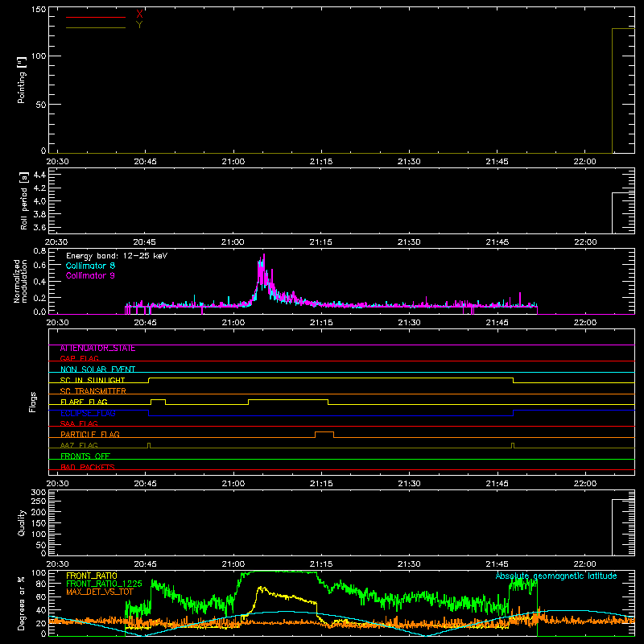Click the blue ECLIPSE_FLAG label

pos(88,413)
